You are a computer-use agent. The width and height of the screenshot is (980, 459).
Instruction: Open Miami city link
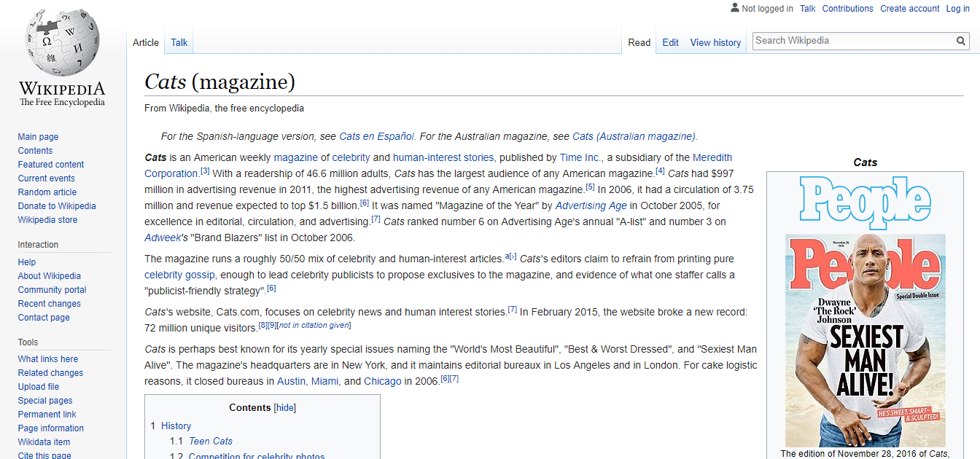pyautogui.click(x=324, y=381)
